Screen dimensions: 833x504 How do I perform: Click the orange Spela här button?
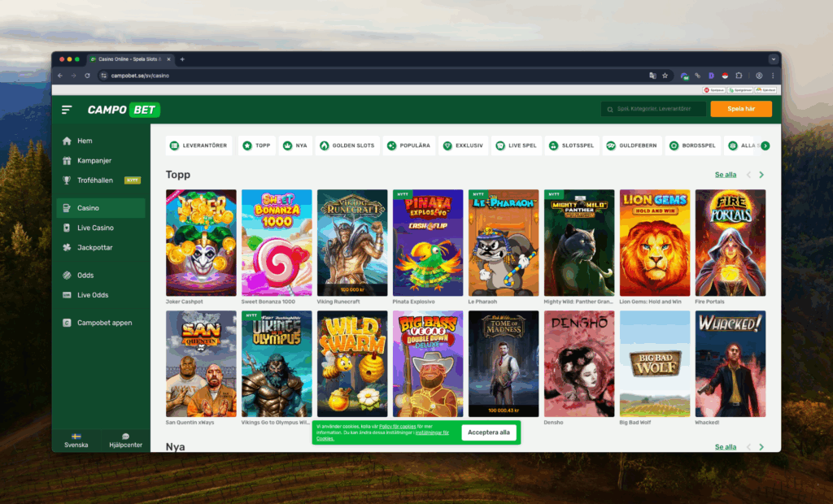[x=741, y=109]
